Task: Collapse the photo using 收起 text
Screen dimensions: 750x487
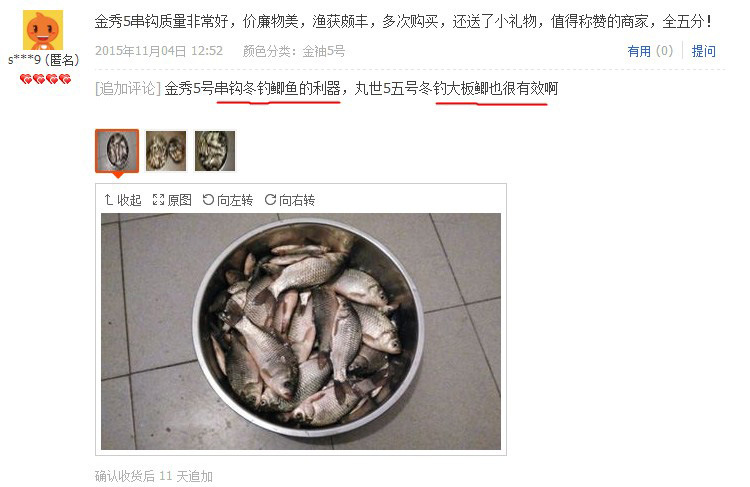Action: (x=129, y=199)
